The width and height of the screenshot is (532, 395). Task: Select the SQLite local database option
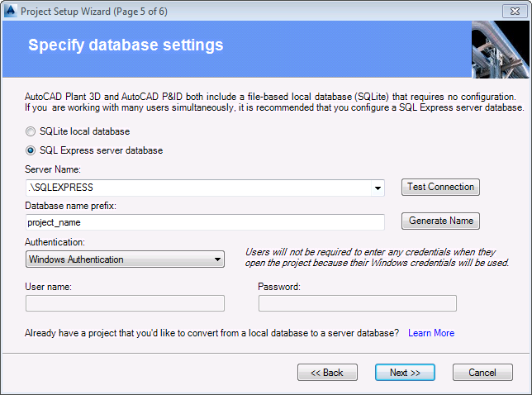(x=31, y=131)
